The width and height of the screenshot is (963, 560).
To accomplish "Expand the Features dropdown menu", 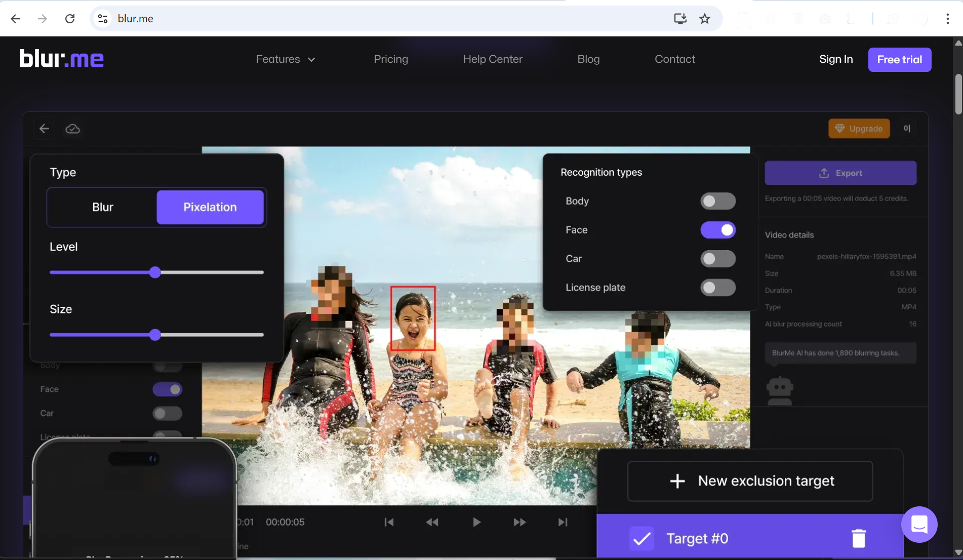I will coord(286,59).
